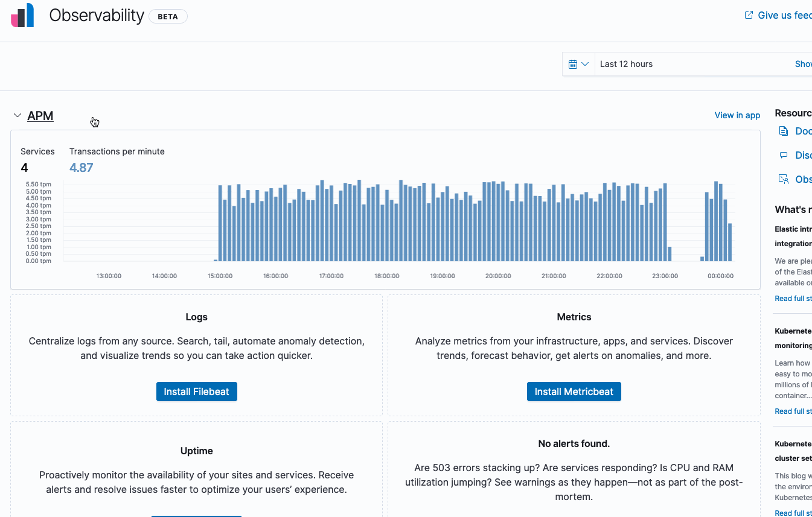This screenshot has width=812, height=517.
Task: Click Install Metricbeat button
Action: [x=574, y=392]
